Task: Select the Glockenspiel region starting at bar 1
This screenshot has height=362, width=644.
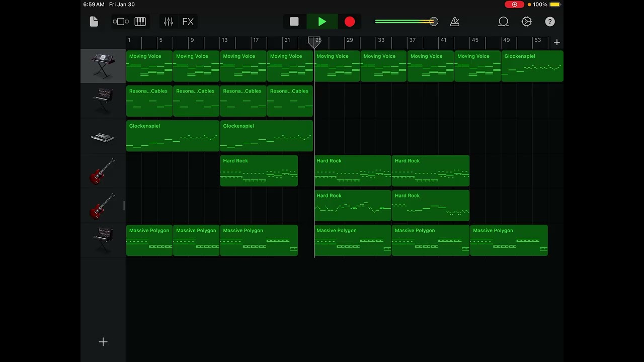Action: [x=173, y=136]
